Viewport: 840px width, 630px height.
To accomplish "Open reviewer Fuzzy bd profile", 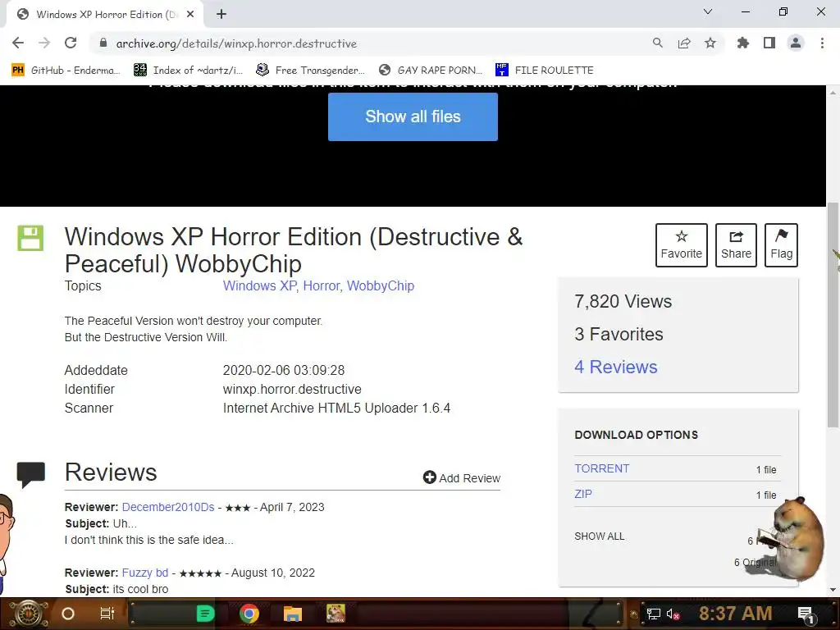I will click(145, 573).
